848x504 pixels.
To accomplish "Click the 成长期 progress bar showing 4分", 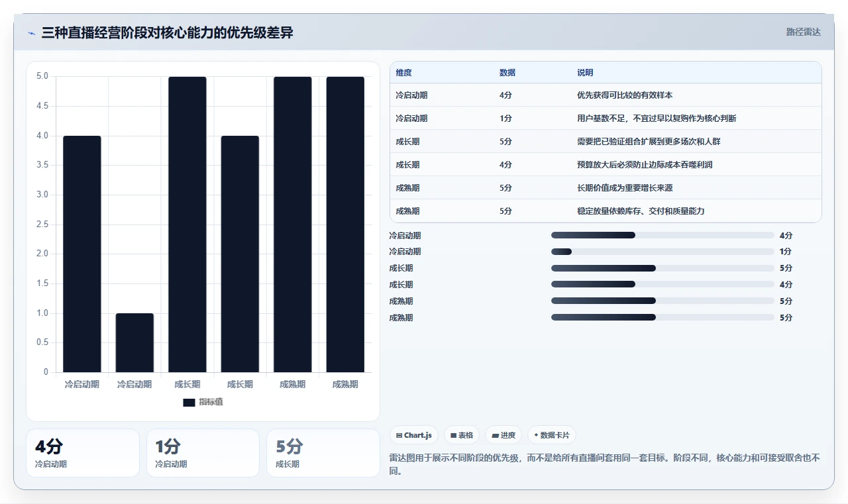I will 662,285.
